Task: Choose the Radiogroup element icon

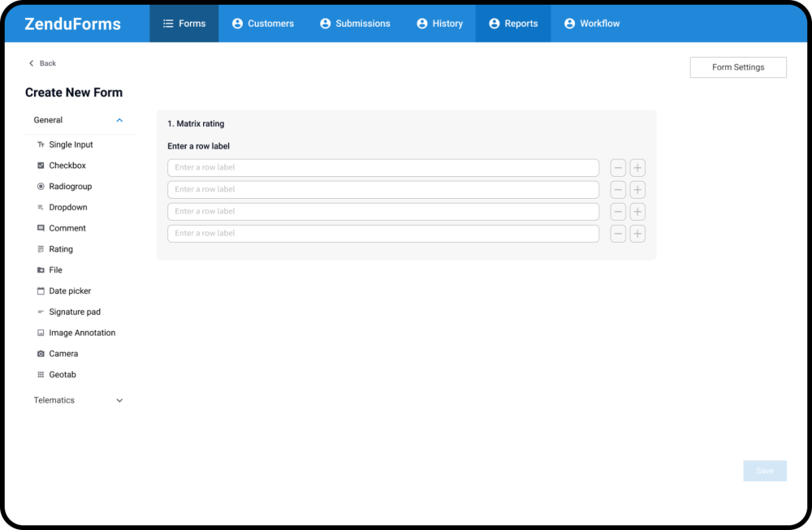Action: (x=41, y=187)
